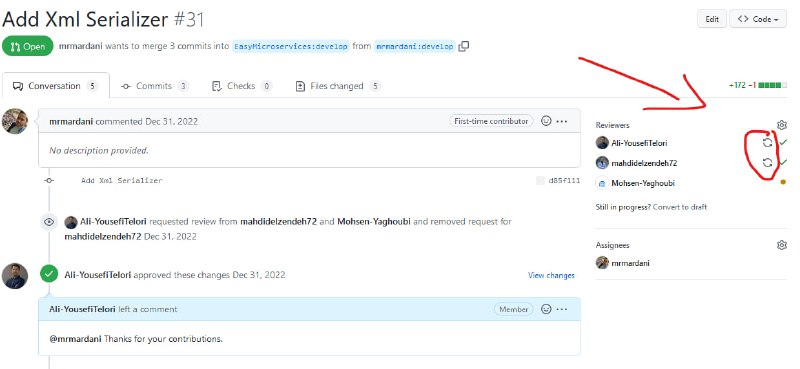Open the Ali-YousefiTelori avatar beside approval

click(x=15, y=276)
